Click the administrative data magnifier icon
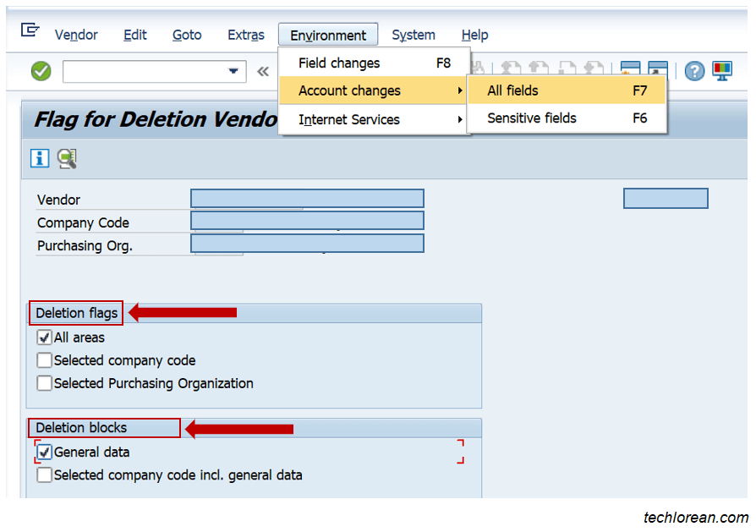This screenshot has width=756, height=532. pos(65,158)
